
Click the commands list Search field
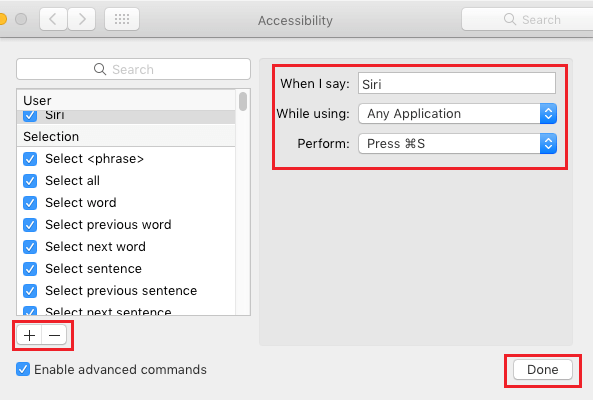click(134, 69)
